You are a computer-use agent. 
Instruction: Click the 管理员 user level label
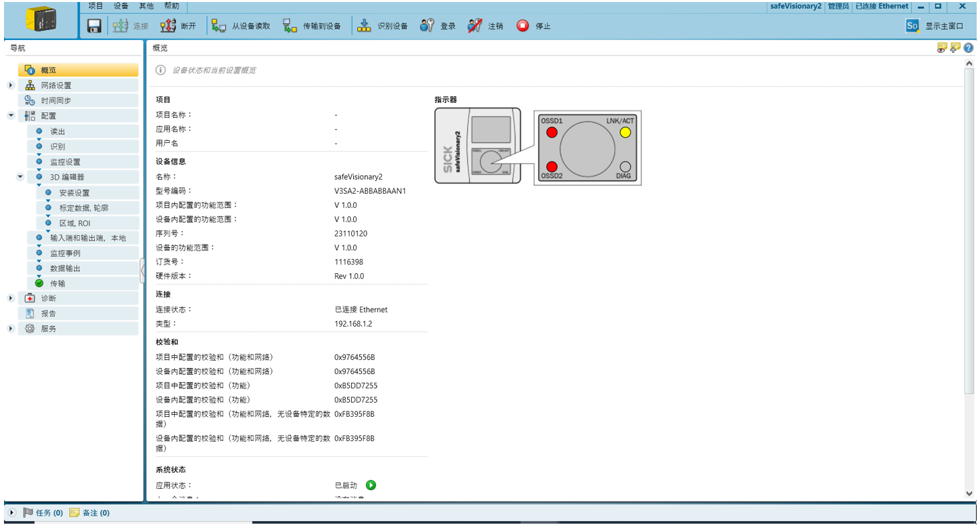point(838,6)
